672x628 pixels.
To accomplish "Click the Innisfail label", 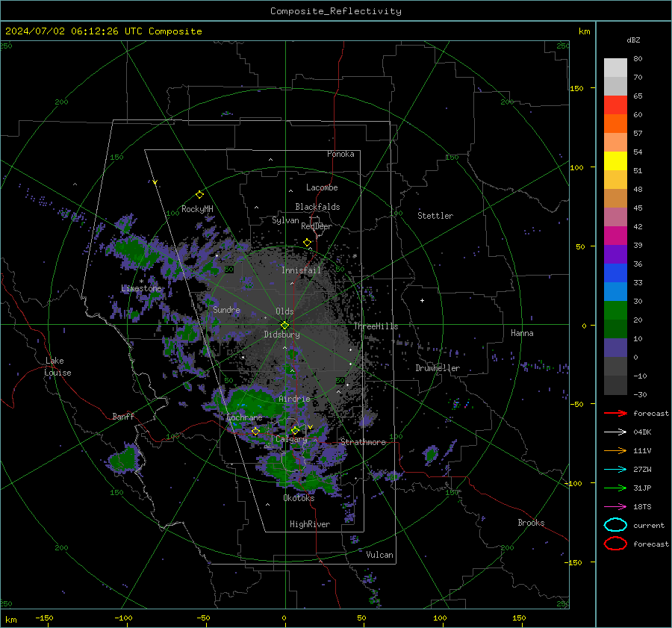I will pos(302,270).
